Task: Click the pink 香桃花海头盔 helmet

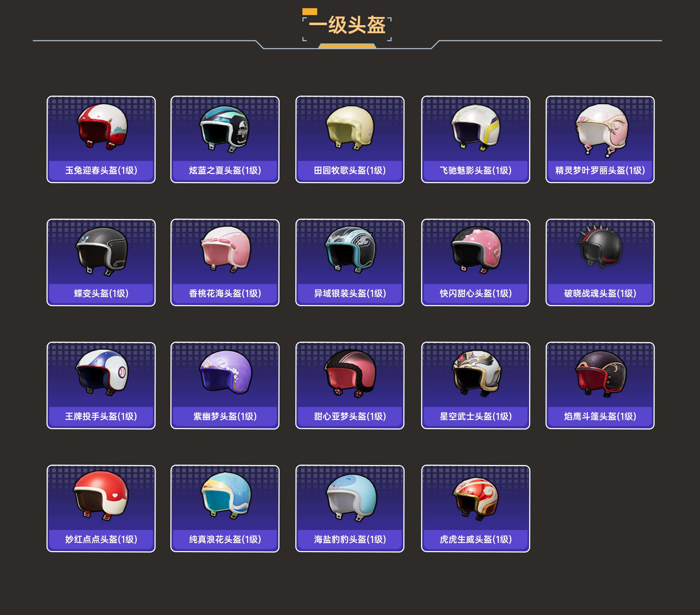Action: 225,249
